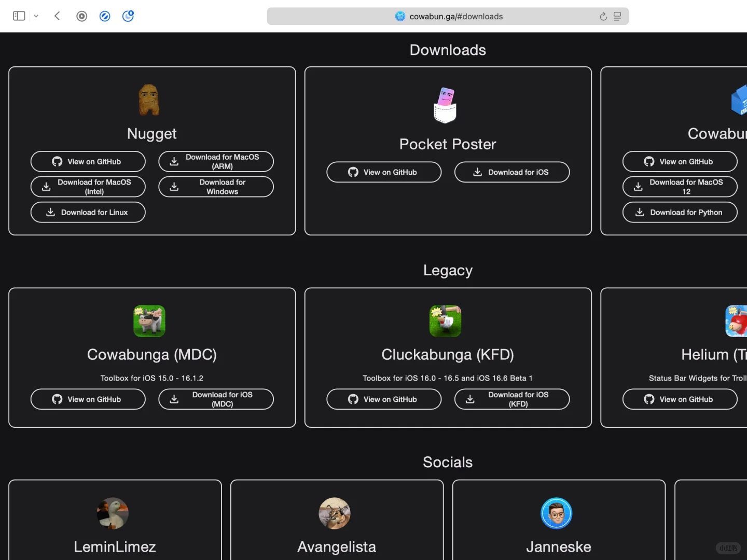
Task: Click Download for Python button
Action: pyautogui.click(x=680, y=212)
